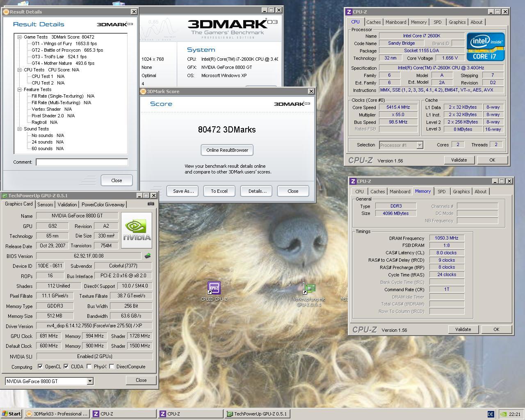Viewport: 525px width, 420px height.
Task: Toggle the PhysX checkbox in GPU-Z
Action: pyautogui.click(x=89, y=366)
